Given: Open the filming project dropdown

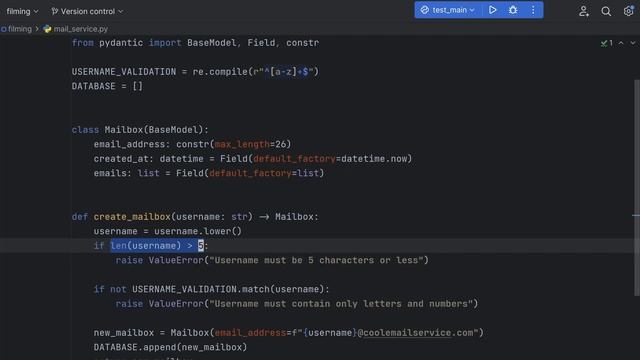Looking at the screenshot, I should 22,11.
